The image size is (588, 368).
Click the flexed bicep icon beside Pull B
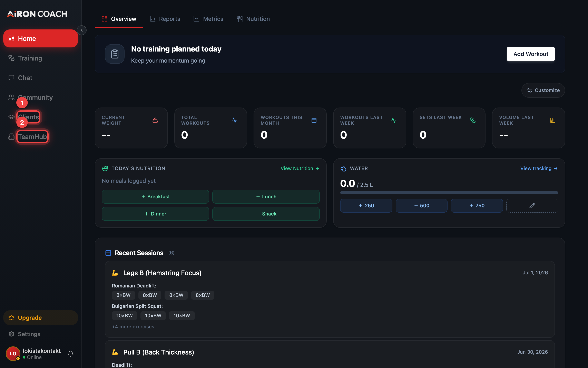click(x=115, y=352)
